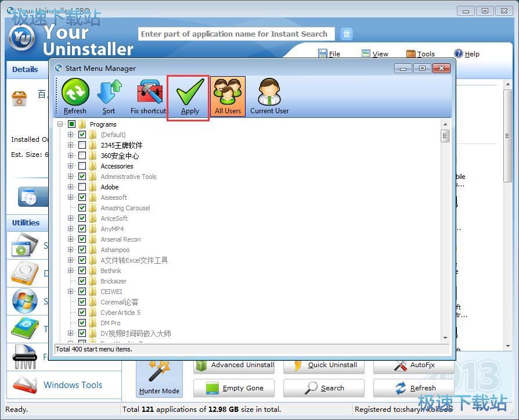The height and width of the screenshot is (420, 519).
Task: Click the disk drive utility icon
Action: click(24, 273)
